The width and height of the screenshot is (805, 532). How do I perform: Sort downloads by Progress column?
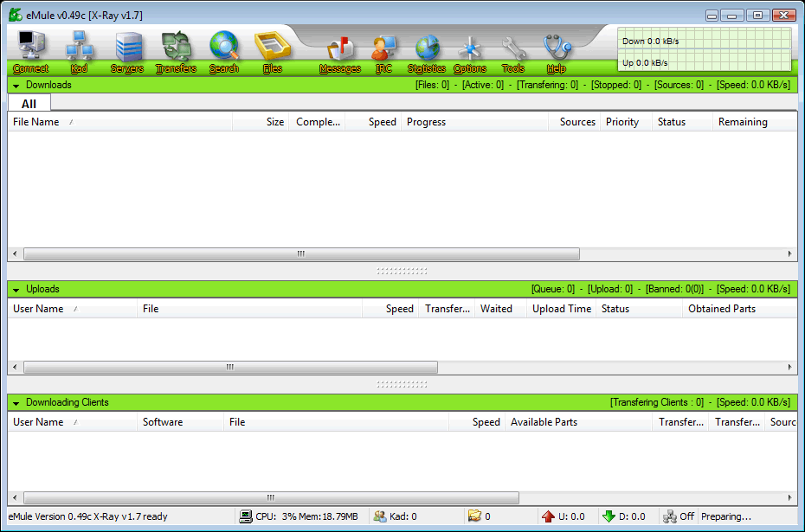tap(474, 122)
